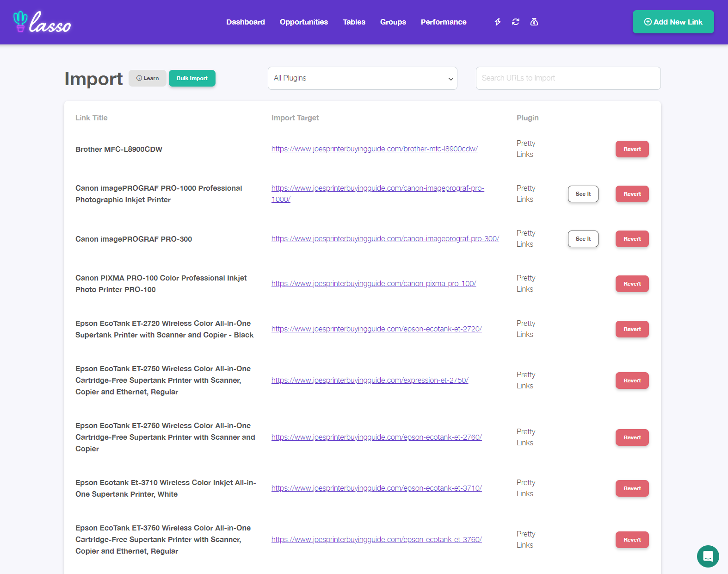Open the canon-pixma-pro-100 URL link
Viewport: 728px width, 574px height.
pos(374,283)
